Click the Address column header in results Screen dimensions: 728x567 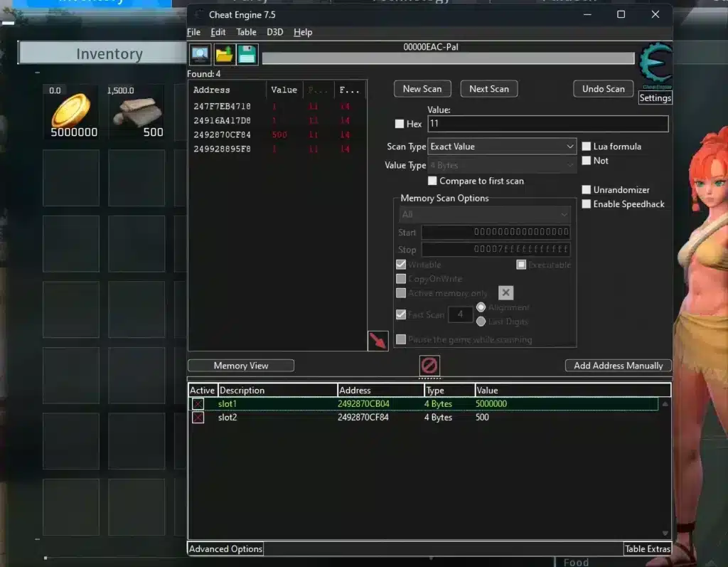click(227, 90)
